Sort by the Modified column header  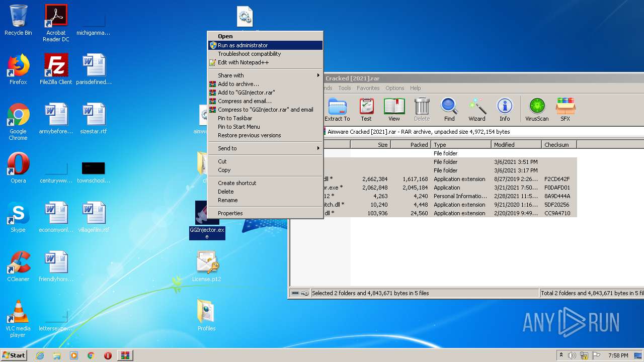516,145
